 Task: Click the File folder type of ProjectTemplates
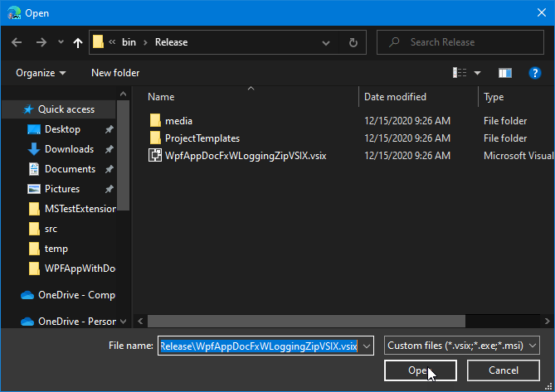505,138
